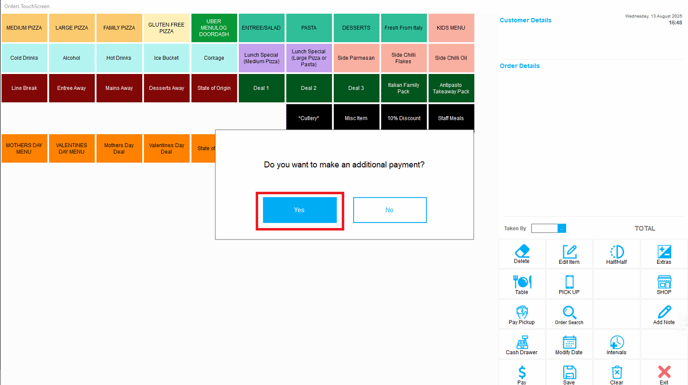
Task: Decline additional payment with No
Action: tap(390, 210)
